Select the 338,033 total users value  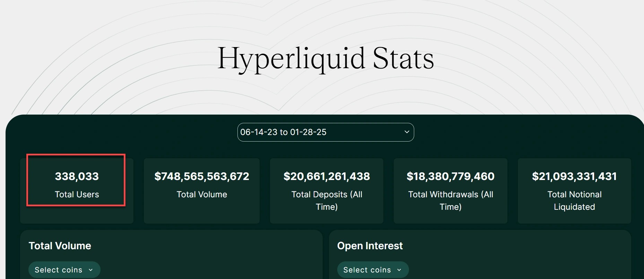(x=77, y=176)
